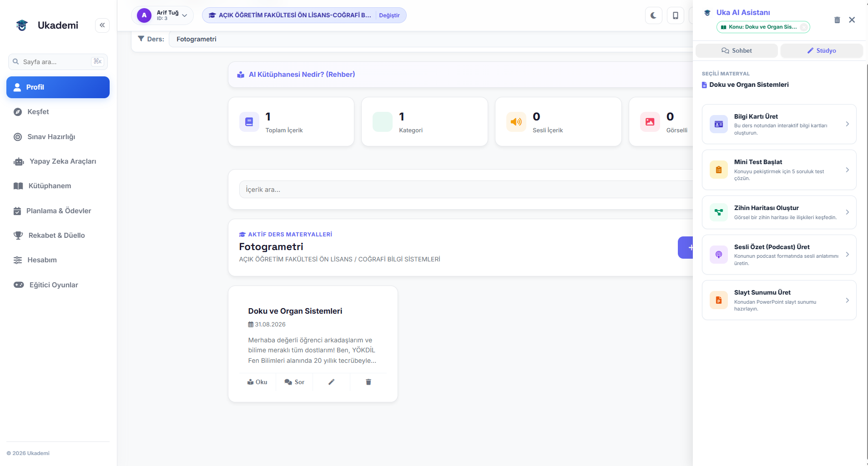Image resolution: width=868 pixels, height=466 pixels.
Task: Close the Uka AI Asistanı panel
Action: (852, 20)
